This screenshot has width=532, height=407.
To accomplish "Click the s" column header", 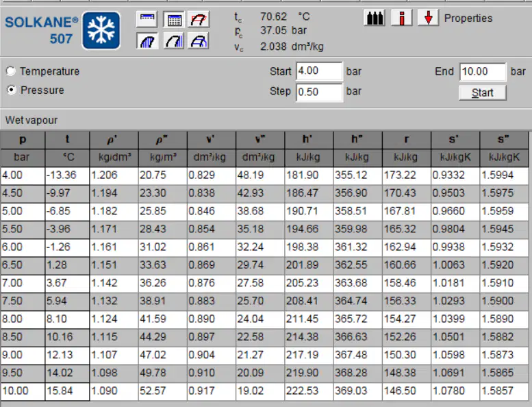I will (x=504, y=140).
